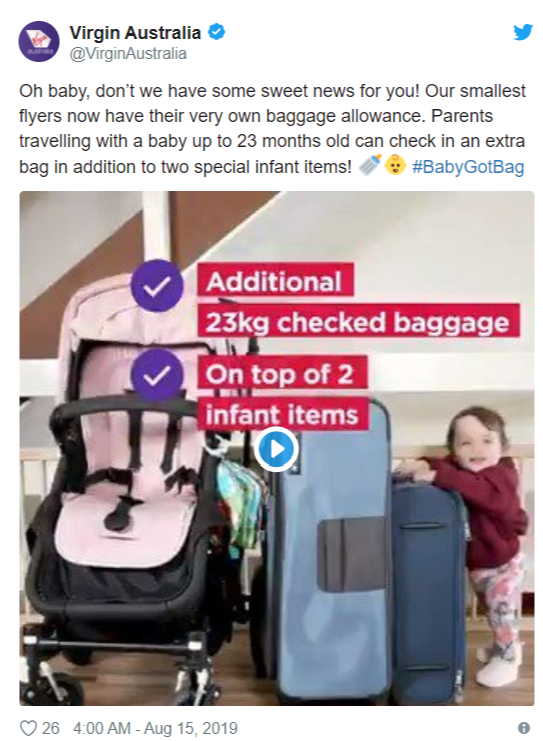The image size is (543, 741).
Task: Open the 4:00 AM - Aug 15, 2019 timestamp
Action: (155, 728)
